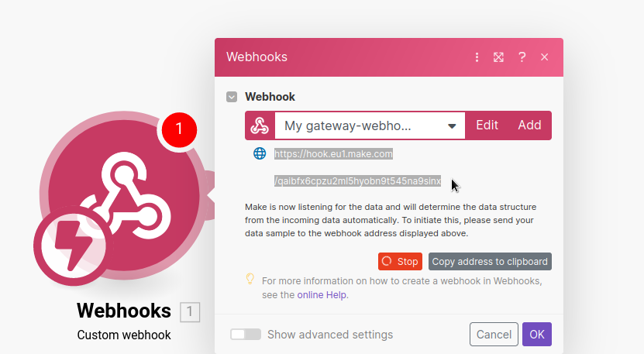Viewport: 644px width, 354px height.
Task: Click the Make is now listening description text
Action: coord(391,220)
